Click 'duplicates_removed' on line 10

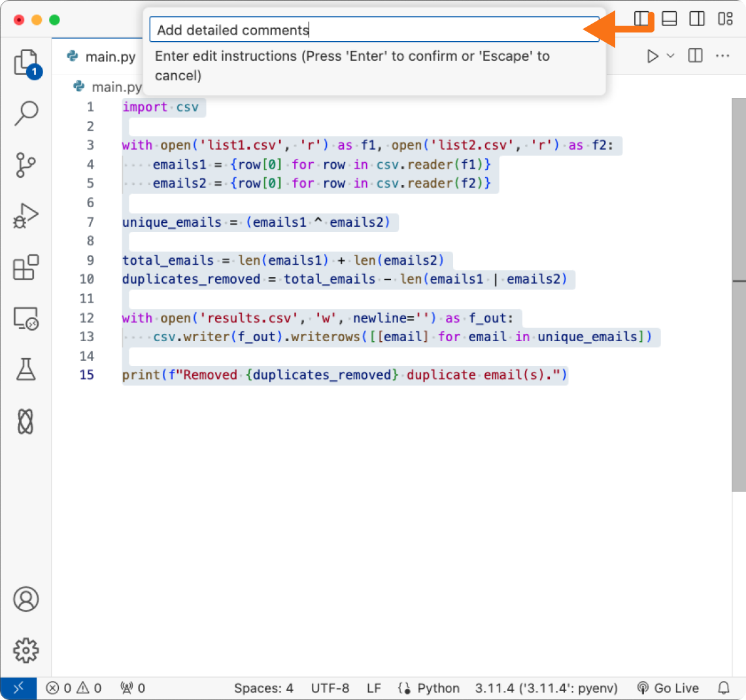(x=192, y=278)
